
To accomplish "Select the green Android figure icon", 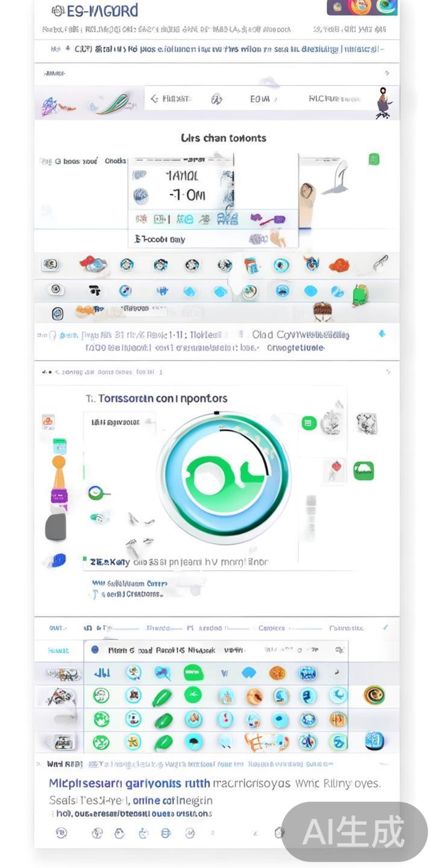I will tap(360, 295).
